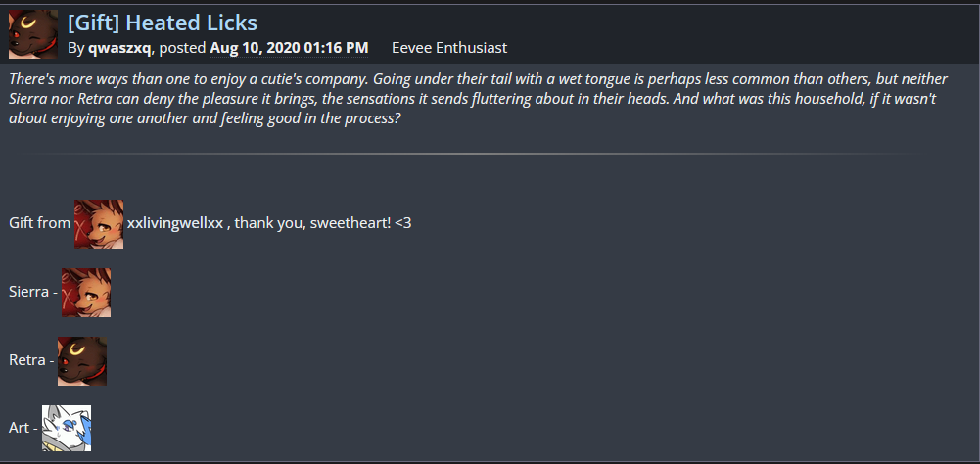Click the word "posted" in the byline
Image resolution: width=980 pixels, height=464 pixels.
click(182, 47)
